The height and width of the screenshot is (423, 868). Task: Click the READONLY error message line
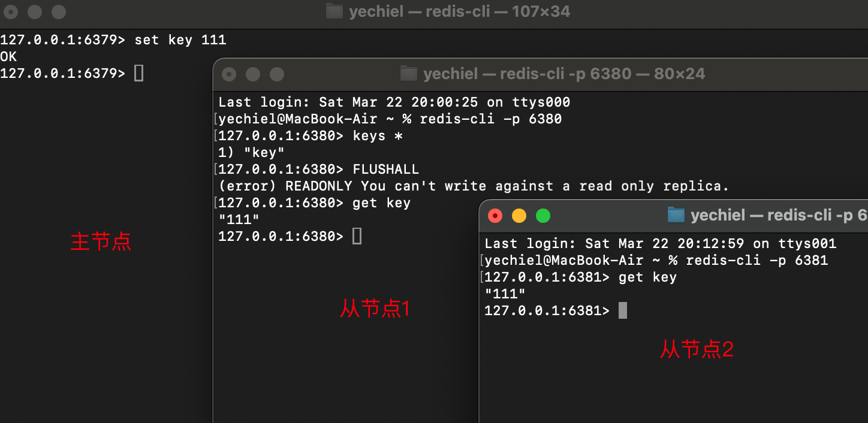(x=474, y=186)
